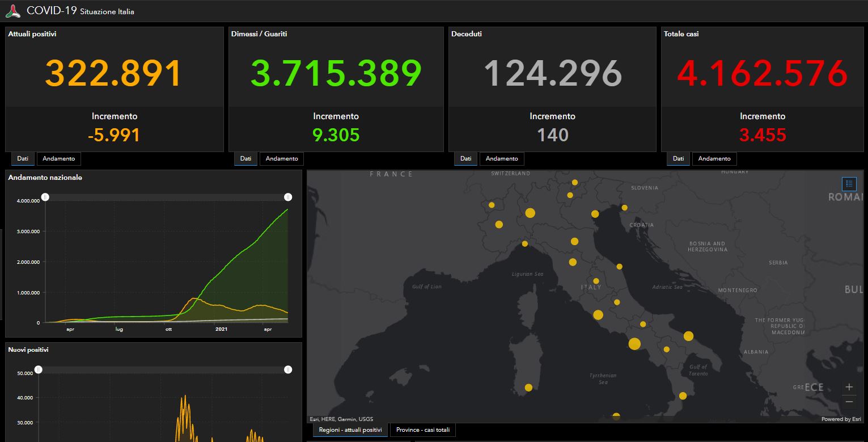Click the COVID-19 Situazione Italia title

81,11
